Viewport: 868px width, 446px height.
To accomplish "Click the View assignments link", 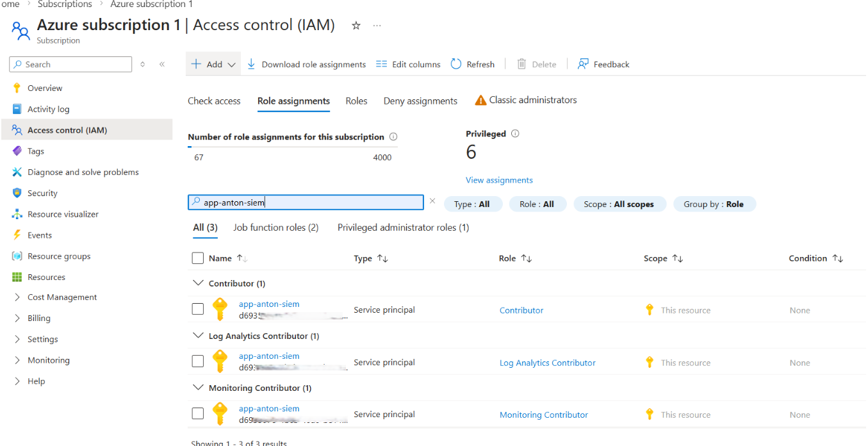I will pyautogui.click(x=499, y=180).
